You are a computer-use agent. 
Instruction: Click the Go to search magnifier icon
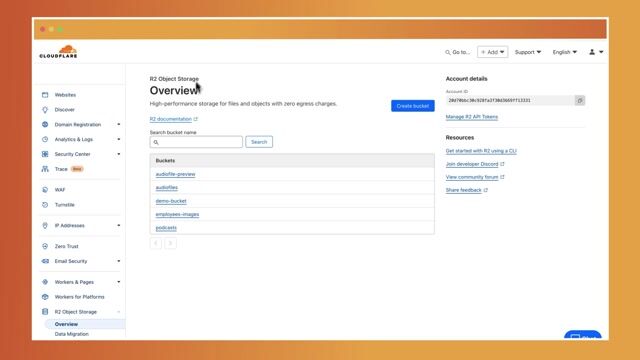[x=448, y=52]
